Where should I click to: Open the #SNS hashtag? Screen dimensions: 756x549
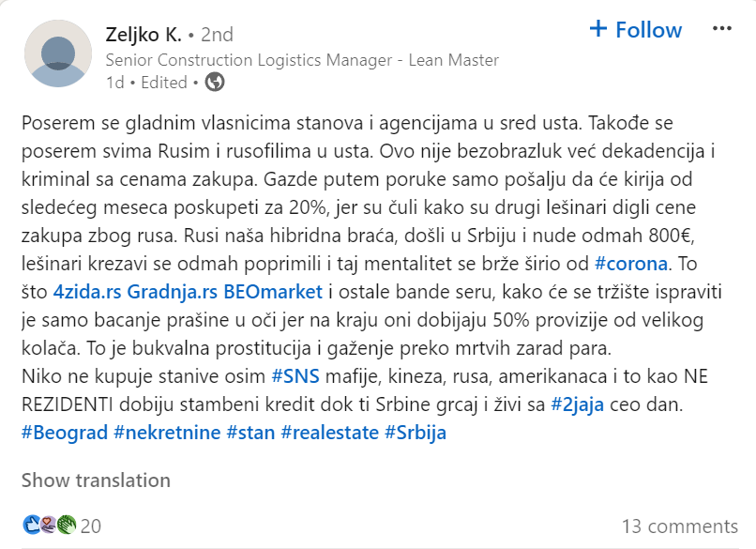click(292, 375)
